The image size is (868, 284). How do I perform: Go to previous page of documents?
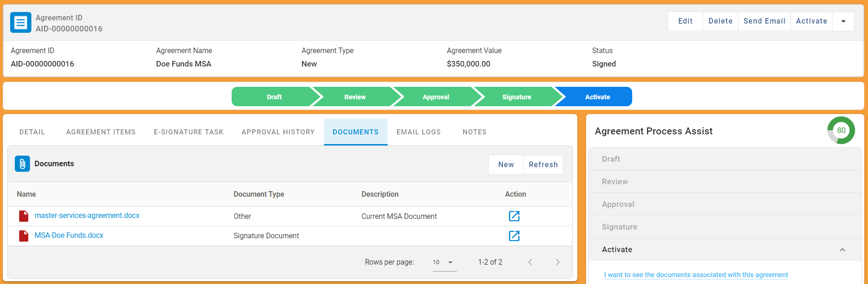tap(530, 262)
